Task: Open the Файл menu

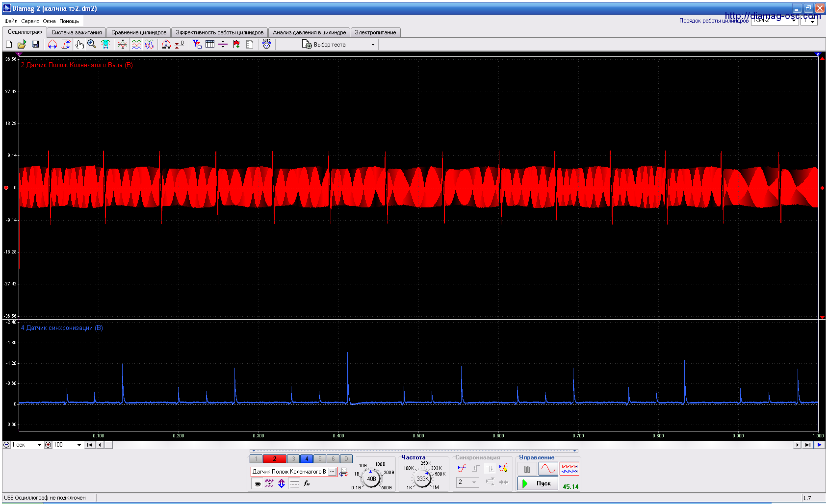Action: point(11,21)
